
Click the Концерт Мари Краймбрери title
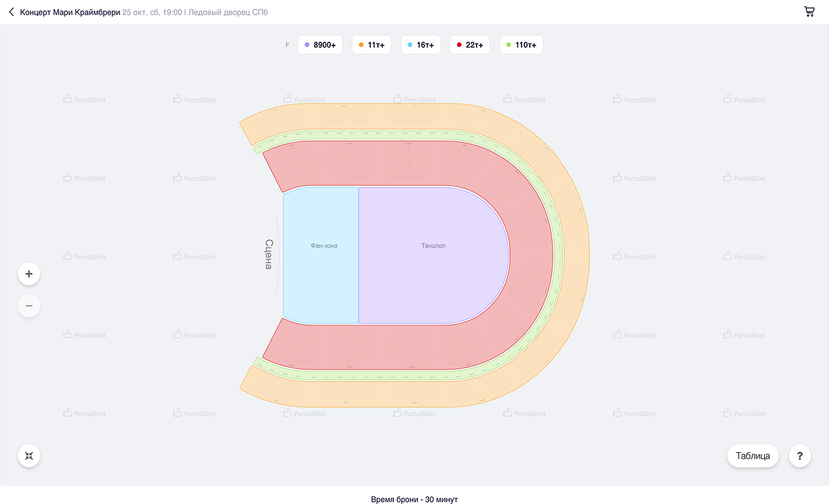[70, 12]
